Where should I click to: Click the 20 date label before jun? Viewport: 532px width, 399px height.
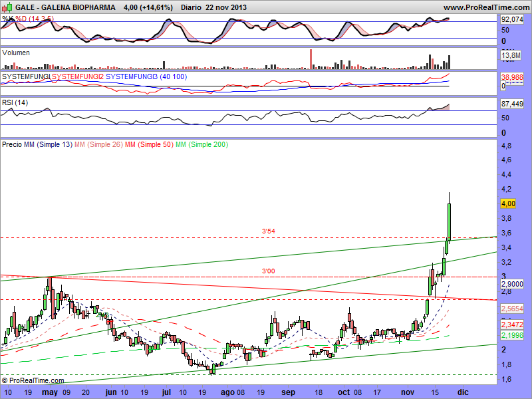(x=86, y=392)
